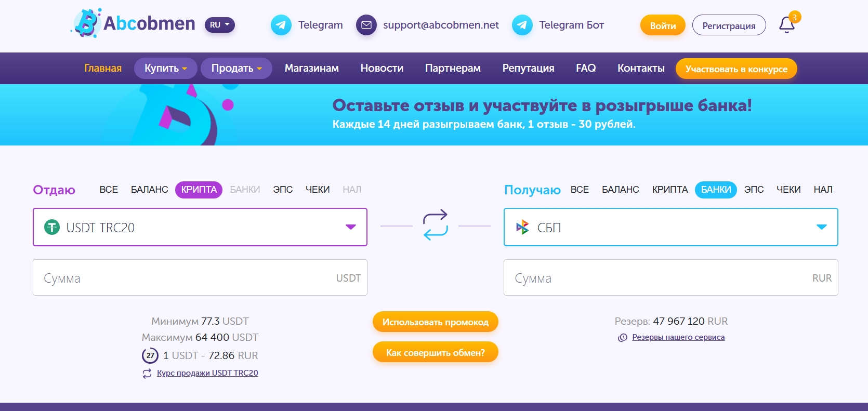868x411 pixels.
Task: Select БАЛАНС filter under Получаю
Action: (x=621, y=190)
